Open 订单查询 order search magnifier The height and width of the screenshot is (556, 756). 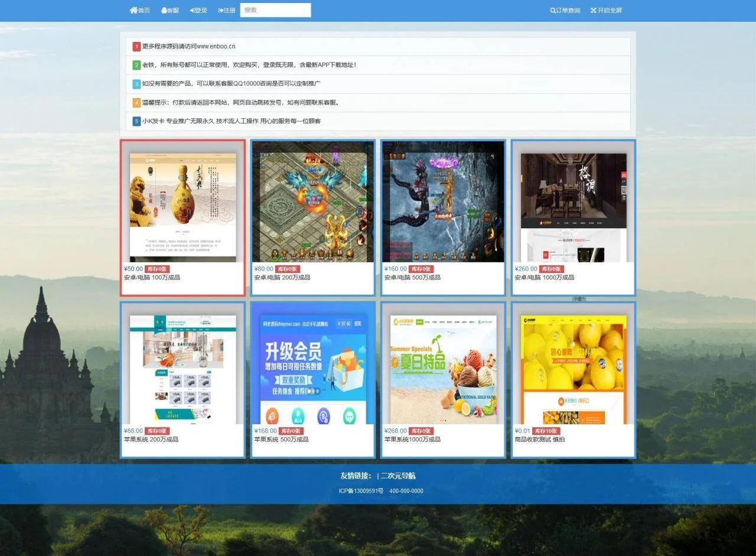click(x=553, y=11)
